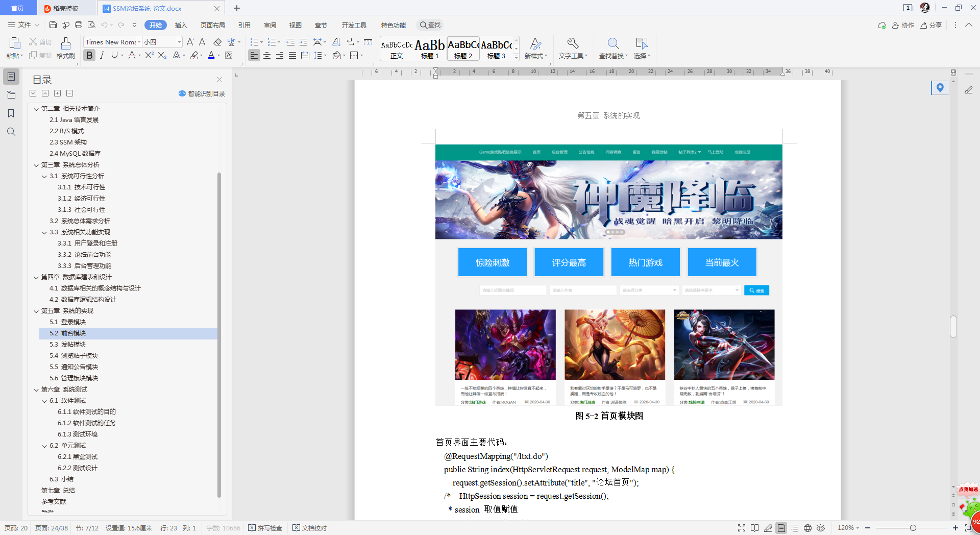Open the New Style tool
This screenshot has height=535, width=980.
[535, 48]
